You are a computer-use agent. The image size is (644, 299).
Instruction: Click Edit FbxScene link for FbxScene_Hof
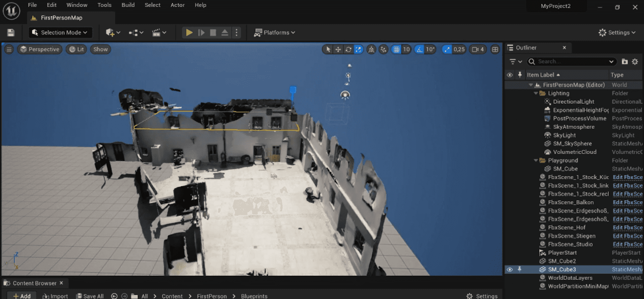pyautogui.click(x=628, y=228)
